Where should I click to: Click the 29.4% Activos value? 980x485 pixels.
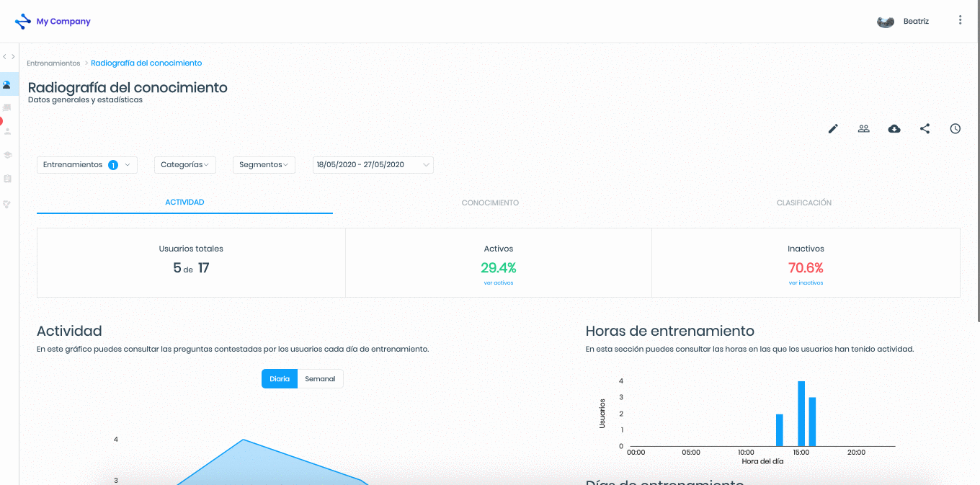(499, 268)
